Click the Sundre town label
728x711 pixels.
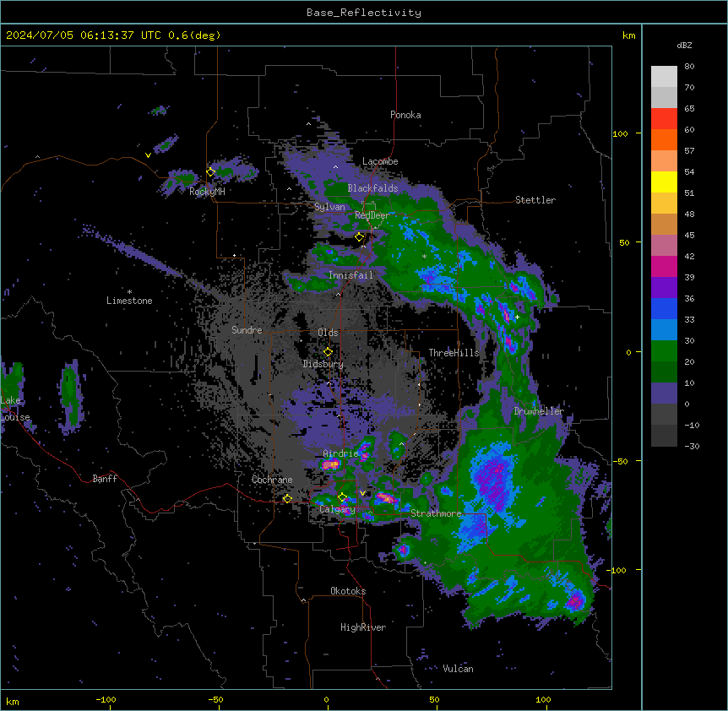click(247, 330)
